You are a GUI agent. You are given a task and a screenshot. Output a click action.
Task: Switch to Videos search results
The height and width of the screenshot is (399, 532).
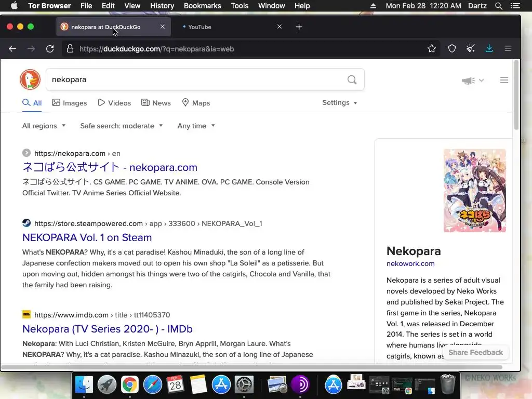click(x=114, y=103)
